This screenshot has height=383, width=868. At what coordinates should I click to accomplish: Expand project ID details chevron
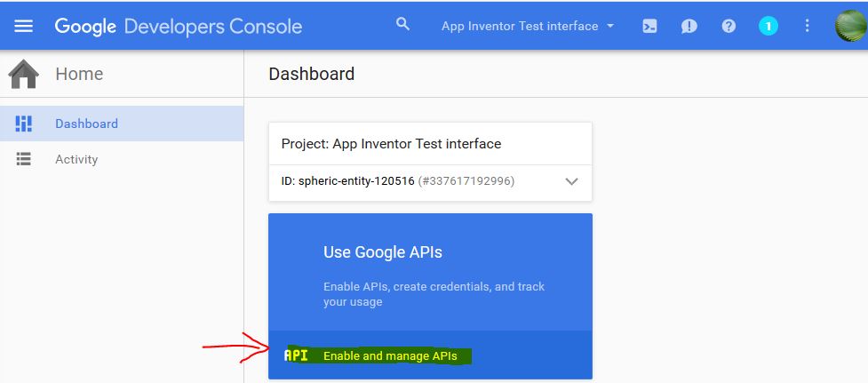coord(571,181)
